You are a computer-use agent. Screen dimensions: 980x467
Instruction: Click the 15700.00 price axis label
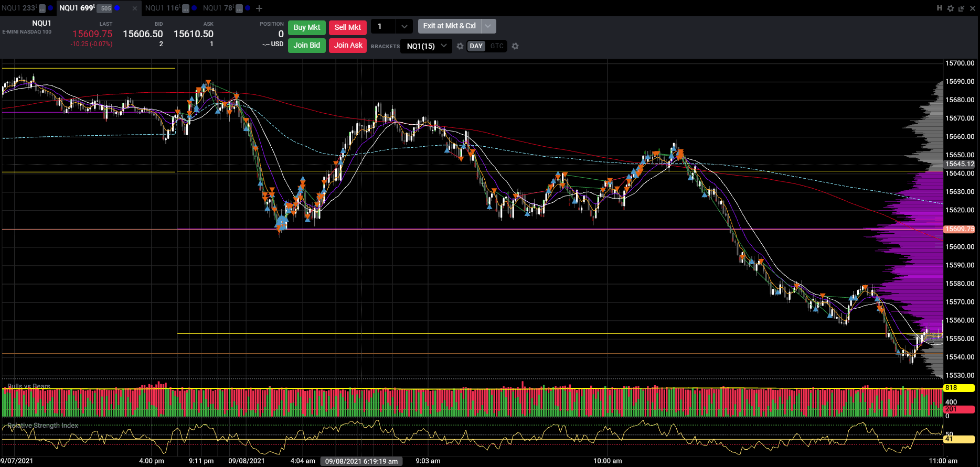(x=960, y=63)
